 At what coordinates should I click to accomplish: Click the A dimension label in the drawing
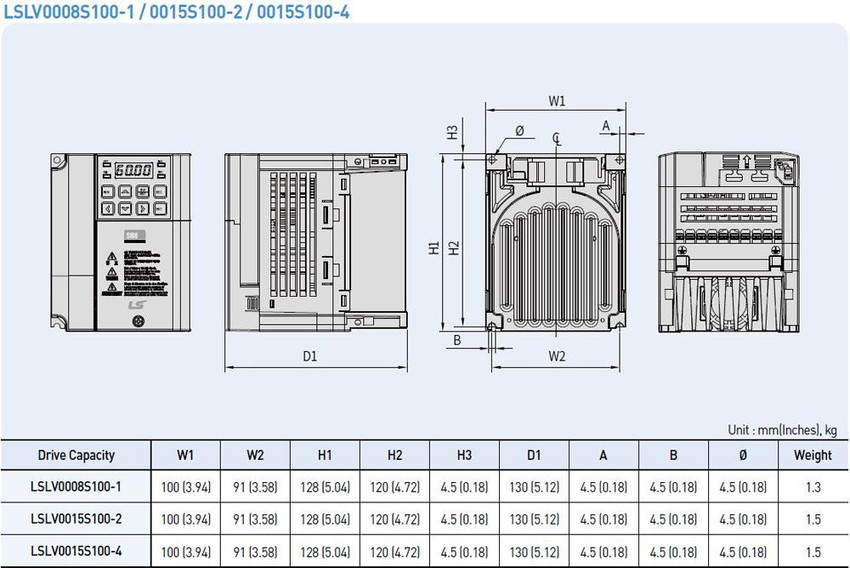point(606,126)
